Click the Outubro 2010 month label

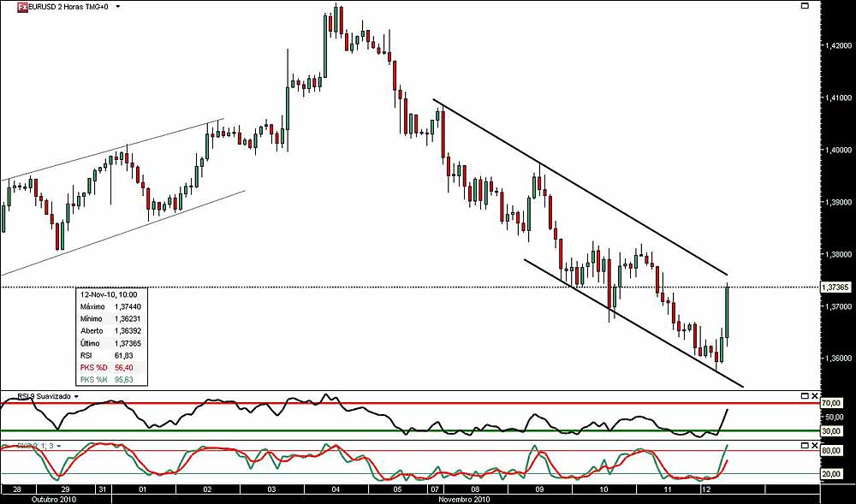coord(56,499)
